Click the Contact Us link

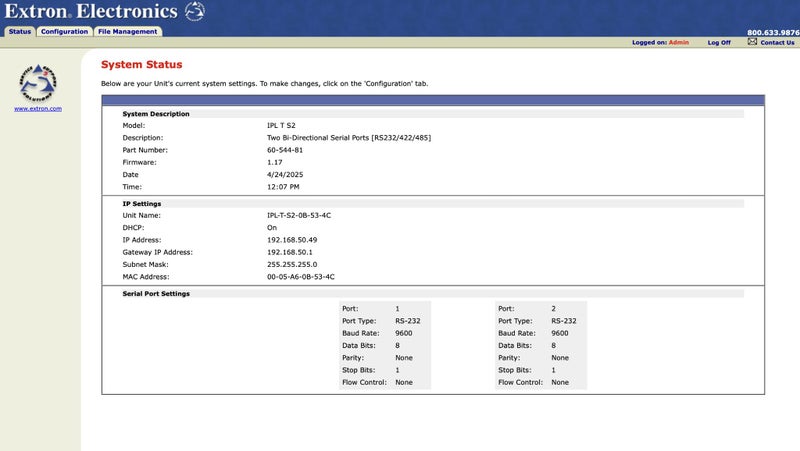point(777,43)
